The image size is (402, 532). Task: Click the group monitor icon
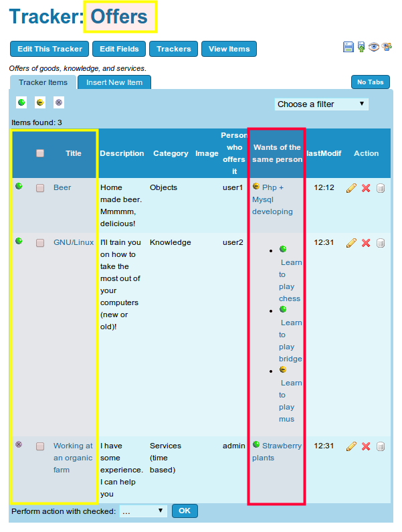pyautogui.click(x=387, y=47)
